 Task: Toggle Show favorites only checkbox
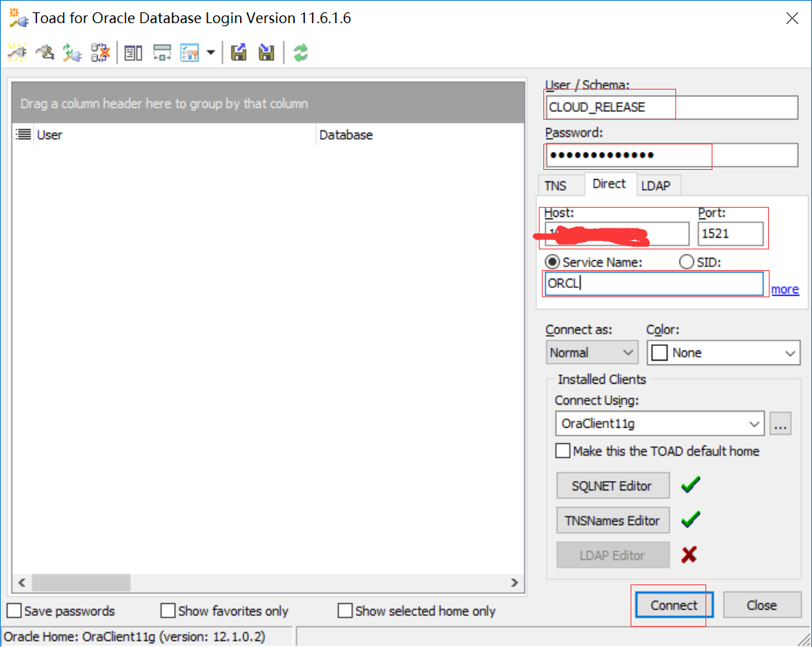167,611
